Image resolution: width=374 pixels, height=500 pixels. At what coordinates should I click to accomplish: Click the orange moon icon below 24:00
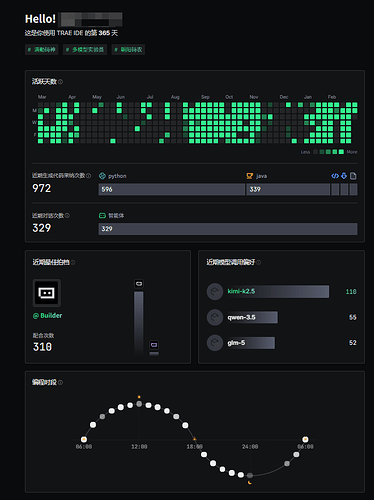click(250, 482)
